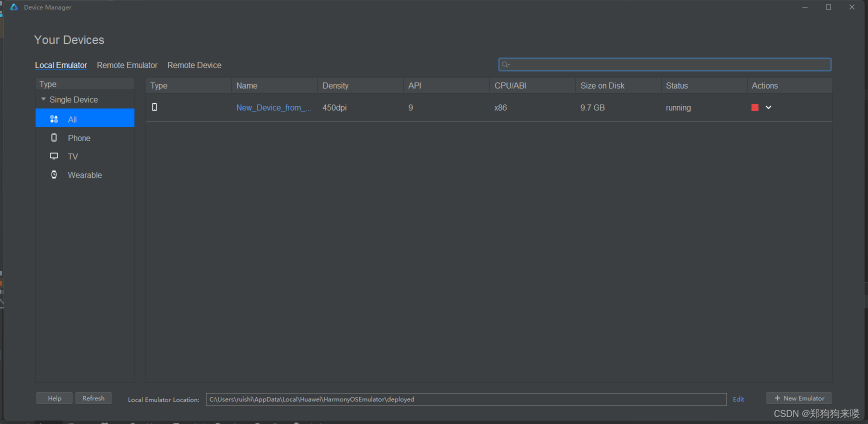Viewport: 868px width, 424px height.
Task: Close the Device Manager window
Action: tap(852, 7)
